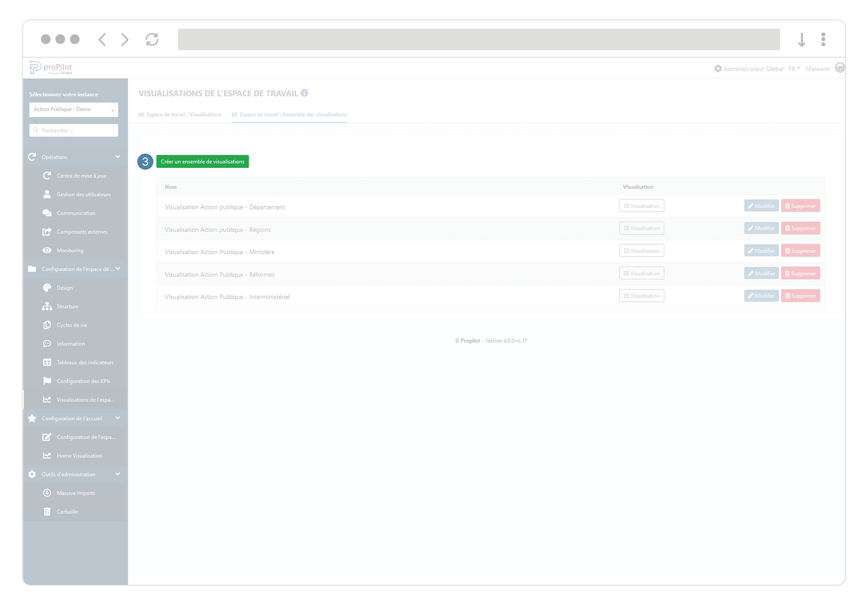Switch to Espace de travail : Visualisations tab
This screenshot has width=868, height=609.
[183, 114]
